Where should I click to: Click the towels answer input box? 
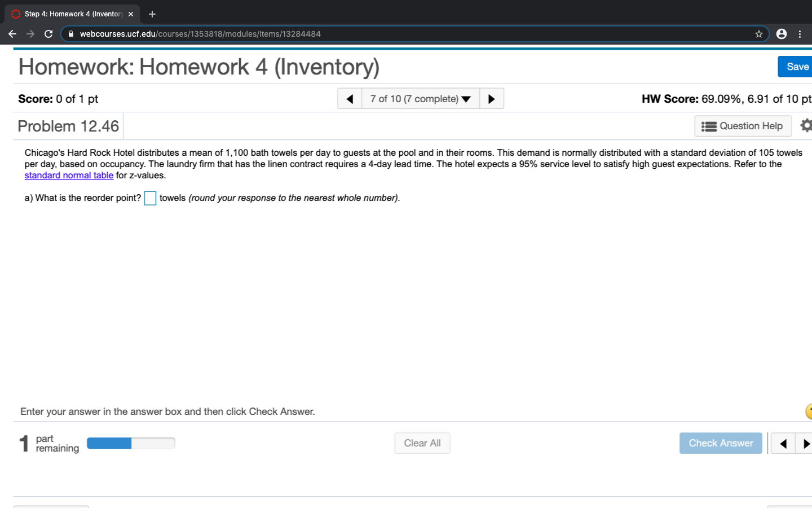pyautogui.click(x=150, y=198)
